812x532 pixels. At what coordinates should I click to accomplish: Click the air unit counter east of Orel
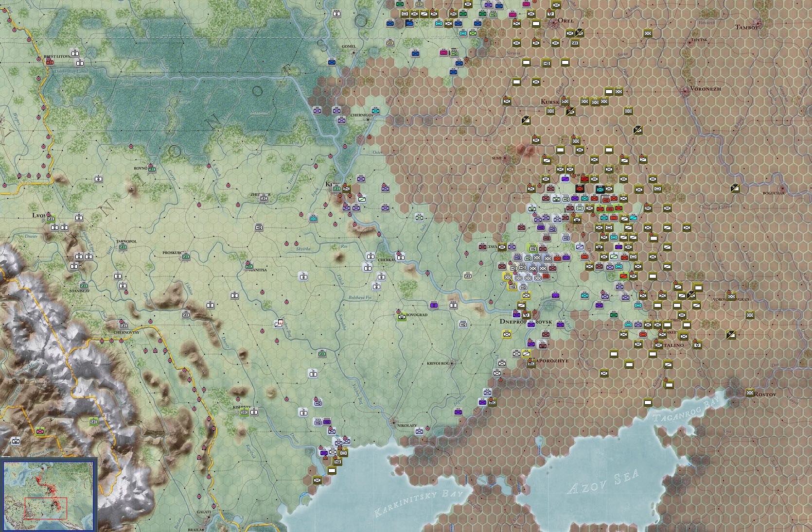pos(580,33)
